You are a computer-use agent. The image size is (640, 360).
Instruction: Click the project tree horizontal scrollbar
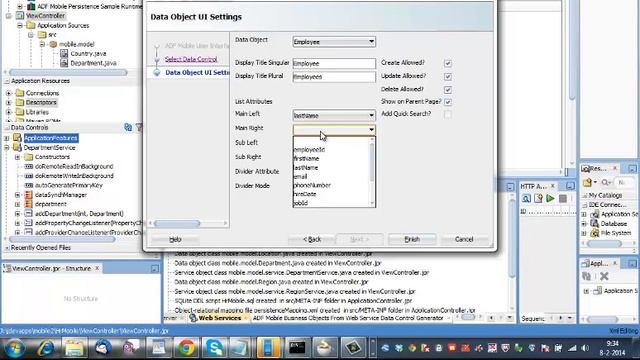[68, 73]
